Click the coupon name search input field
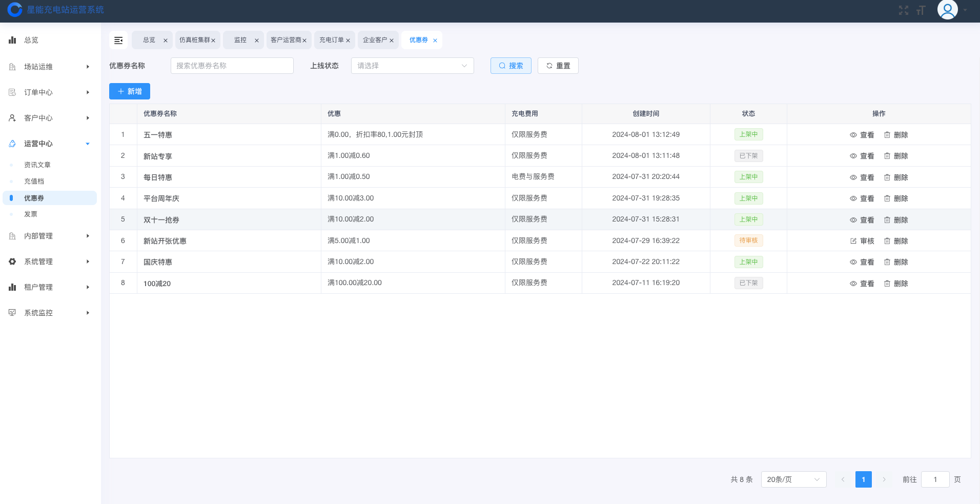 coord(232,66)
